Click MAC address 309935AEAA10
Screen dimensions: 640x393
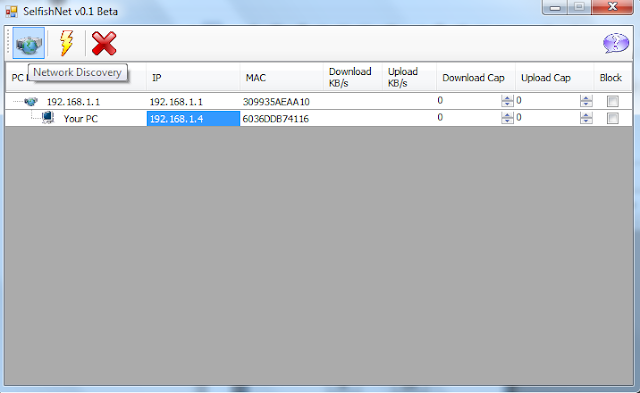pyautogui.click(x=276, y=102)
